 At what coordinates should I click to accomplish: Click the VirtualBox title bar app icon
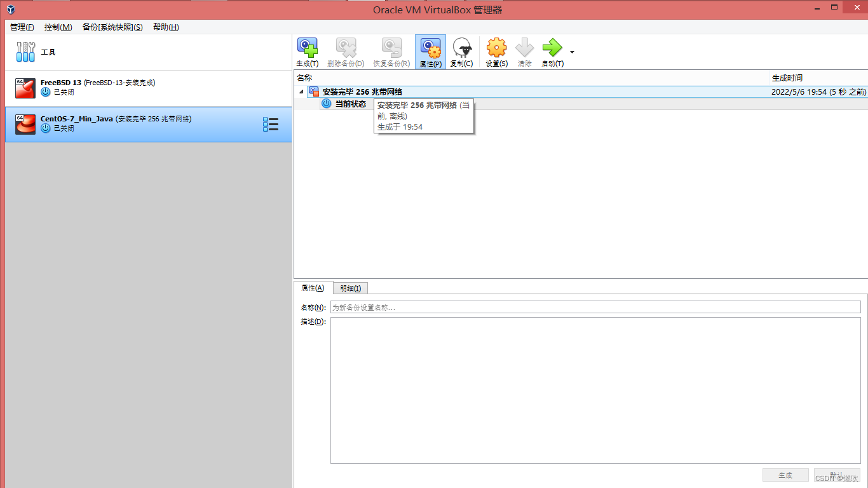coord(11,10)
